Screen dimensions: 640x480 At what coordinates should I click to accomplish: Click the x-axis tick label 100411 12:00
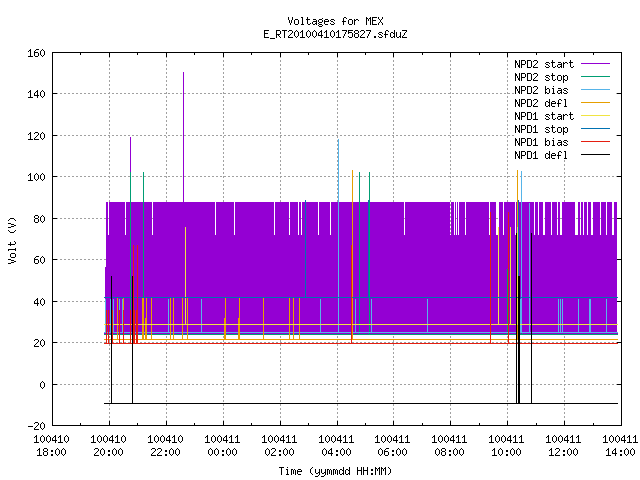point(563,446)
